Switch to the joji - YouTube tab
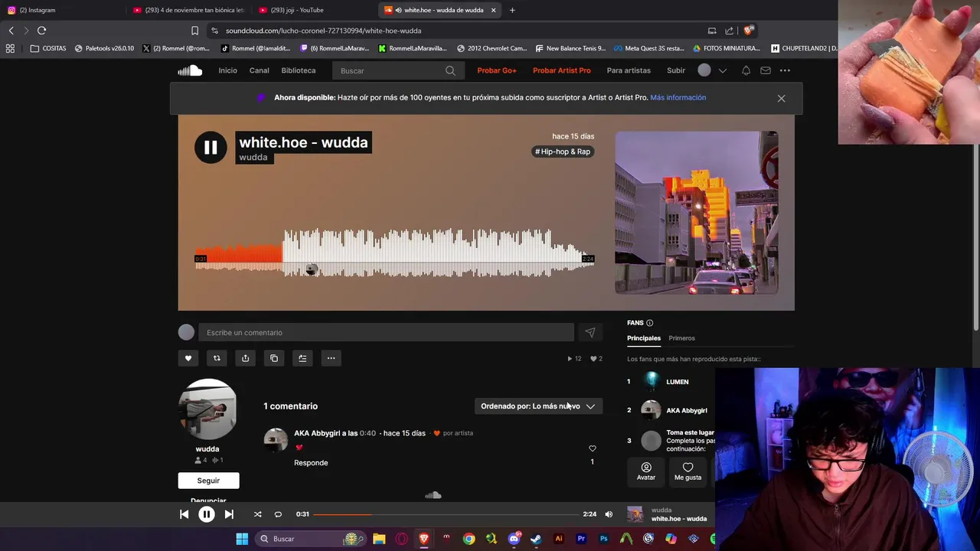980x551 pixels. point(314,10)
